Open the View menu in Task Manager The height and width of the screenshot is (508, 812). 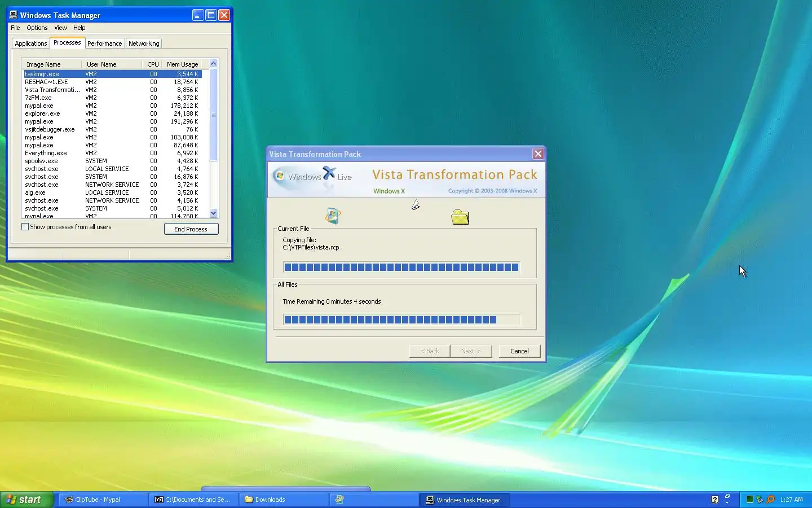60,28
